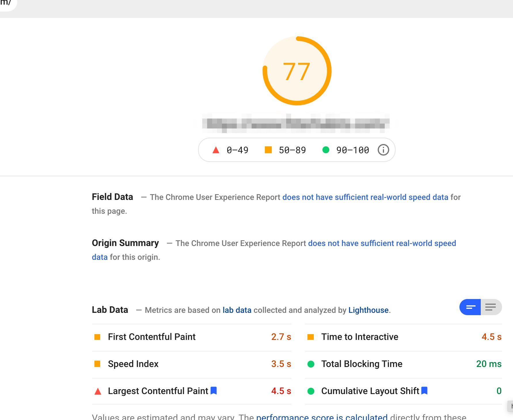Click the blurred page URL under the score

coord(296,124)
